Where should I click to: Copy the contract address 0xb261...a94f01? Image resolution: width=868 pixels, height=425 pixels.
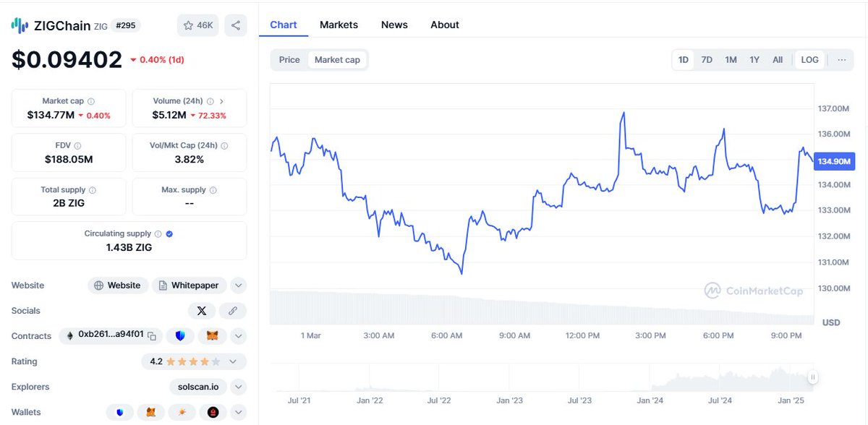[152, 336]
